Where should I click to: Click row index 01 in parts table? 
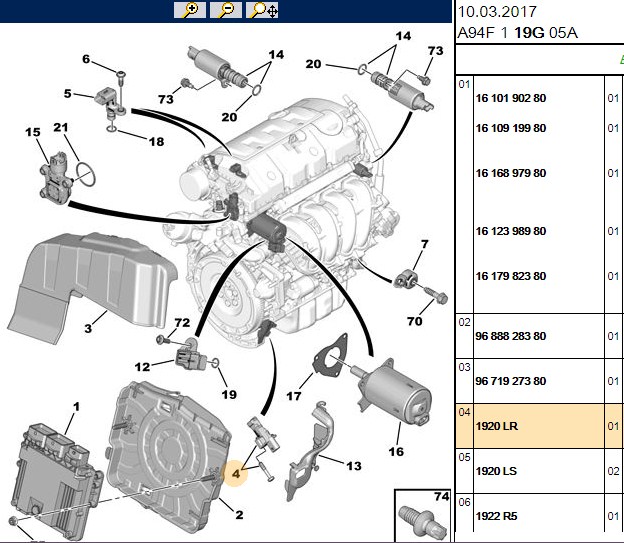click(464, 84)
